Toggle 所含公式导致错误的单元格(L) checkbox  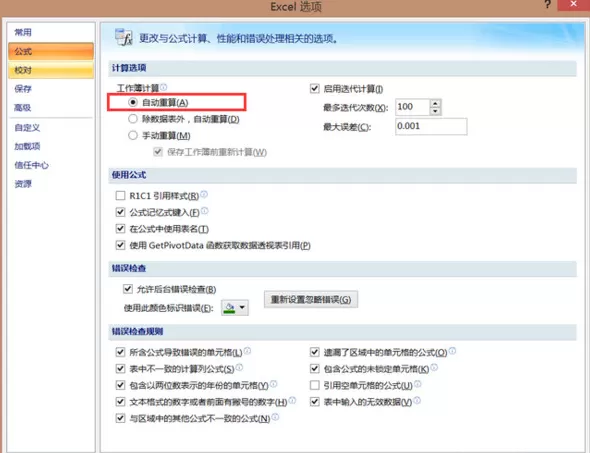[x=120, y=352]
